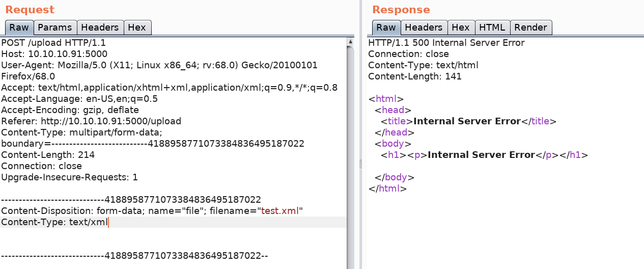Click the request editor scroll-up arrow

(x=351, y=41)
